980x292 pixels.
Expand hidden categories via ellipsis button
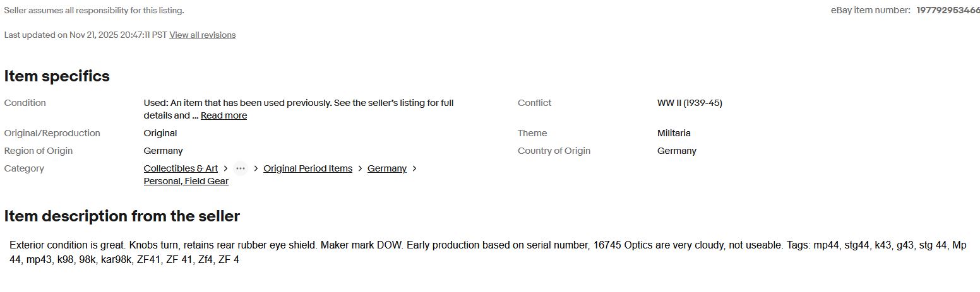pyautogui.click(x=240, y=168)
